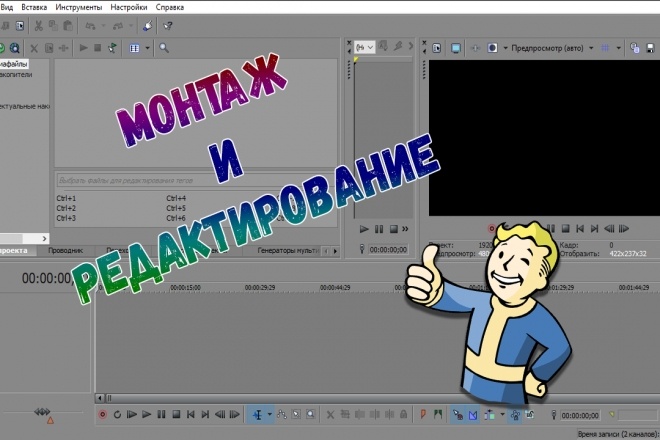Select the Selection Edit tool

tap(296, 415)
